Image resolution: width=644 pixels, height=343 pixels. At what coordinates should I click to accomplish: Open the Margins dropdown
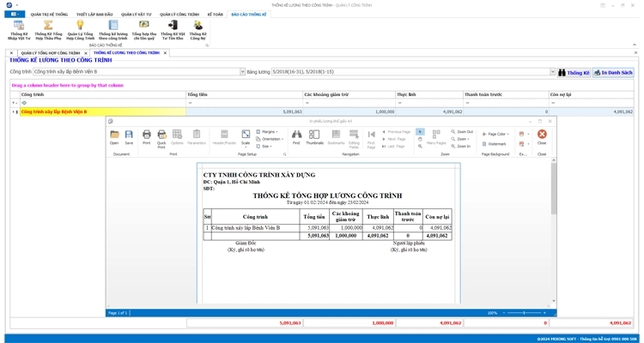(x=269, y=132)
